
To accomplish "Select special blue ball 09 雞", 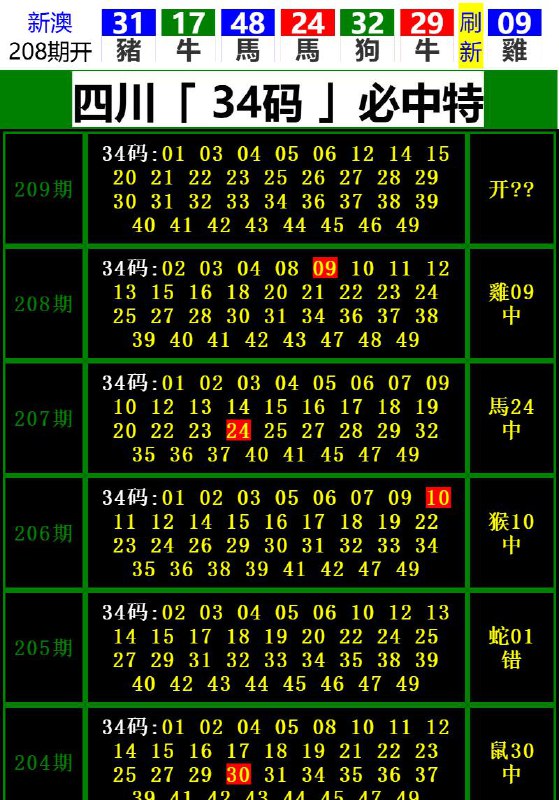I will point(514,37).
